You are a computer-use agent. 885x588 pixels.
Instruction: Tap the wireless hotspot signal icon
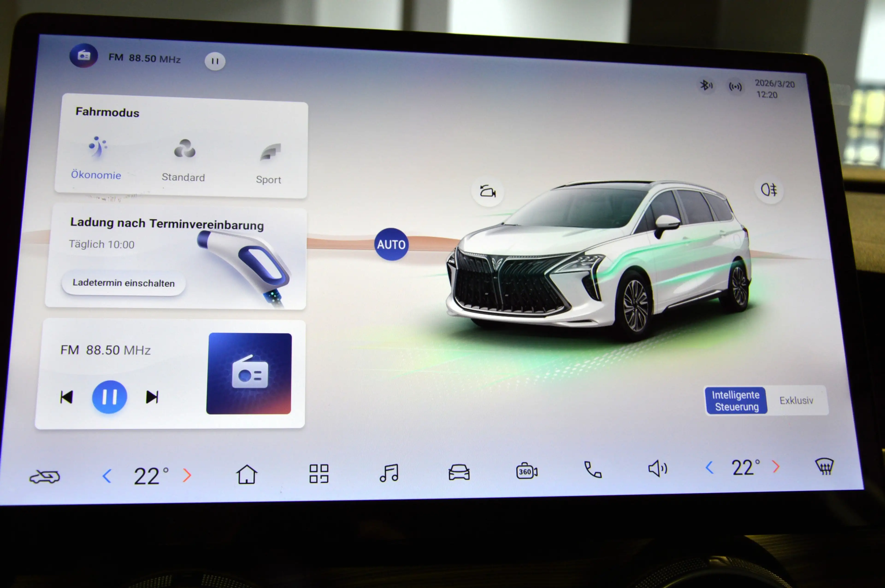click(x=735, y=87)
